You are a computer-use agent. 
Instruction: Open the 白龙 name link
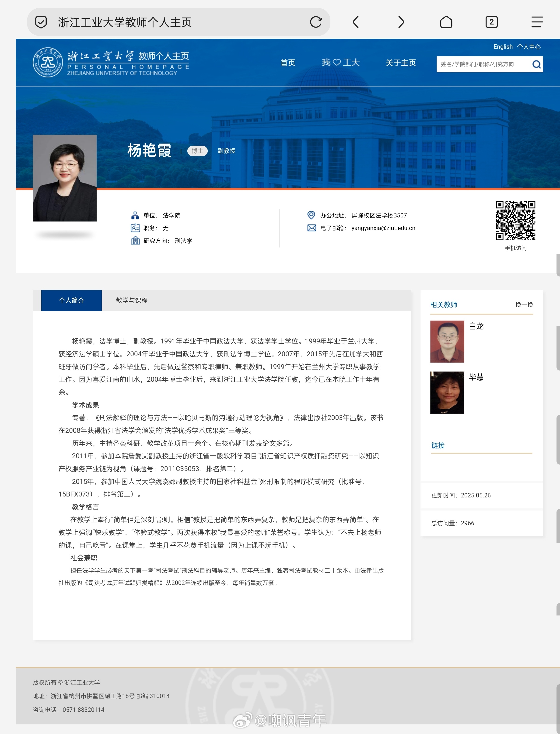click(x=476, y=326)
